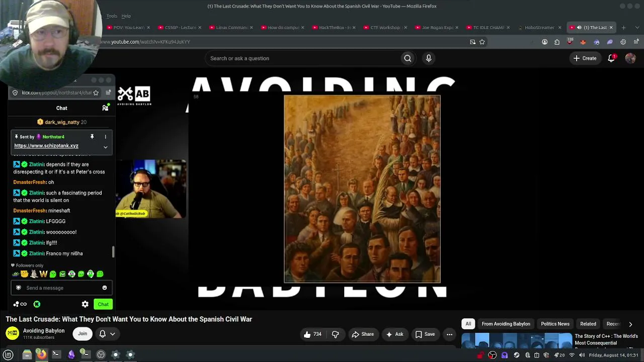Open Firefox overflow toolbar menu
644x362 pixels.
[636, 42]
